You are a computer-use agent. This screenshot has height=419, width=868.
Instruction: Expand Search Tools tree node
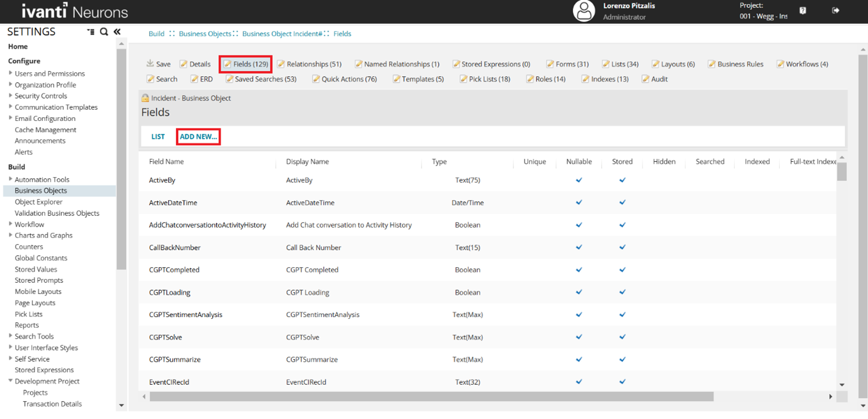(11, 336)
